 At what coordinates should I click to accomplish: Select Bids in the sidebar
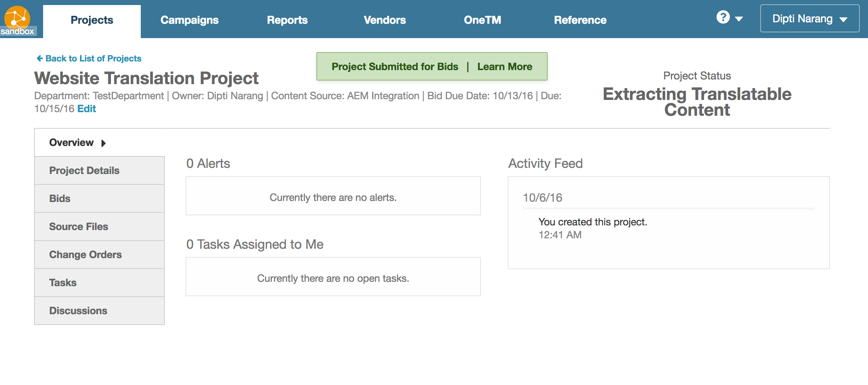[x=60, y=198]
